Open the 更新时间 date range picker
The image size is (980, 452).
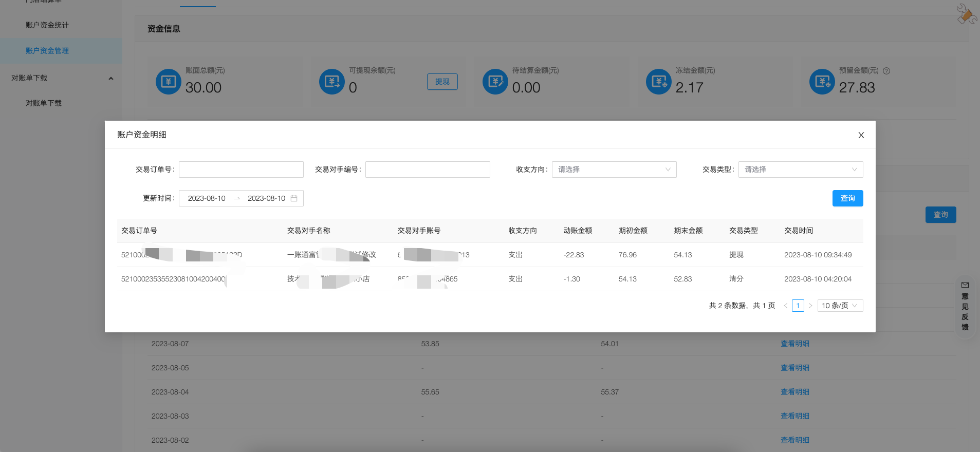[241, 198]
